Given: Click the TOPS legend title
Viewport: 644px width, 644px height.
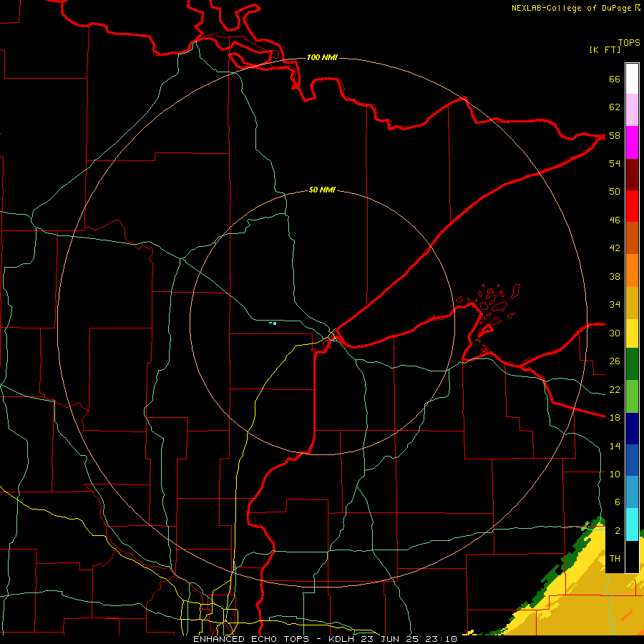Looking at the screenshot, I should [629, 43].
